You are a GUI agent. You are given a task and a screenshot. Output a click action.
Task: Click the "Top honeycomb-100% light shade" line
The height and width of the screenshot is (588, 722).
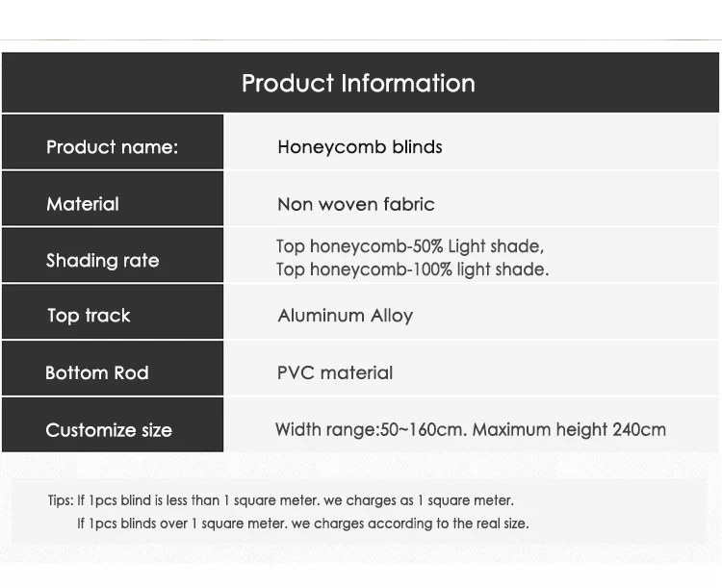click(x=412, y=269)
